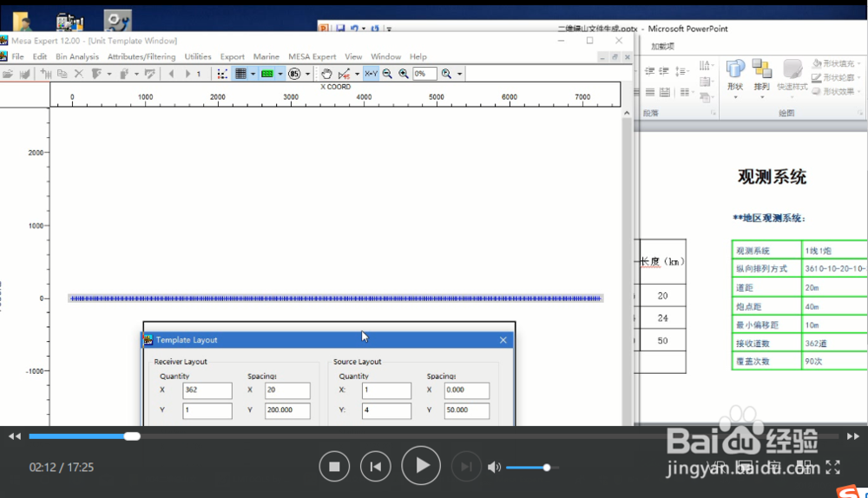Viewport: 868px width, 498px height.
Task: Click Source Quantity Y field showing 4
Action: pos(386,410)
